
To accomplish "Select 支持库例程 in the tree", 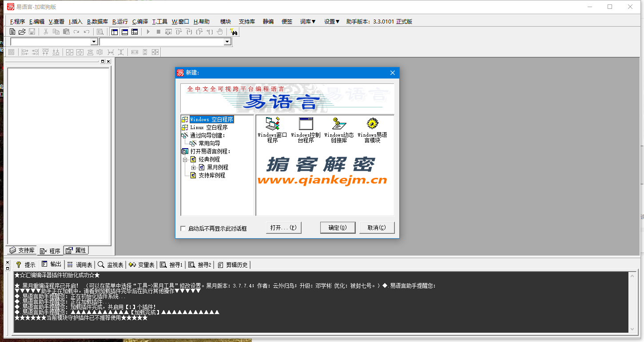I will point(212,175).
